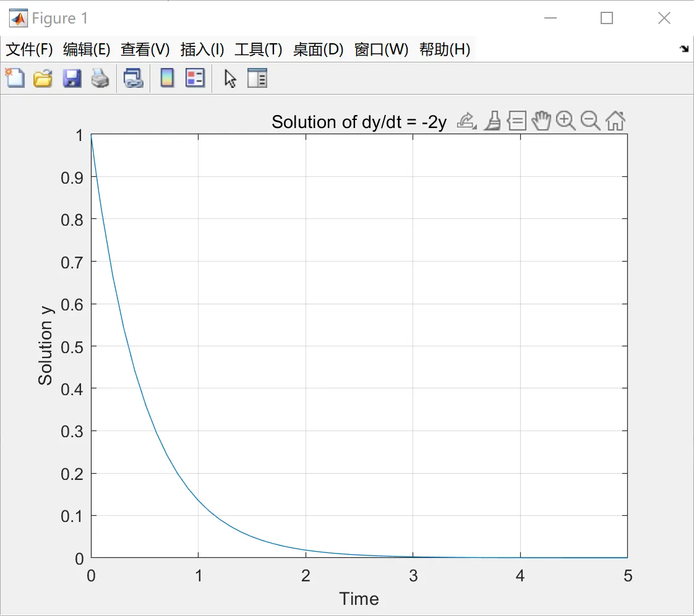Open the Property Inspector icon
694x616 pixels.
(257, 79)
